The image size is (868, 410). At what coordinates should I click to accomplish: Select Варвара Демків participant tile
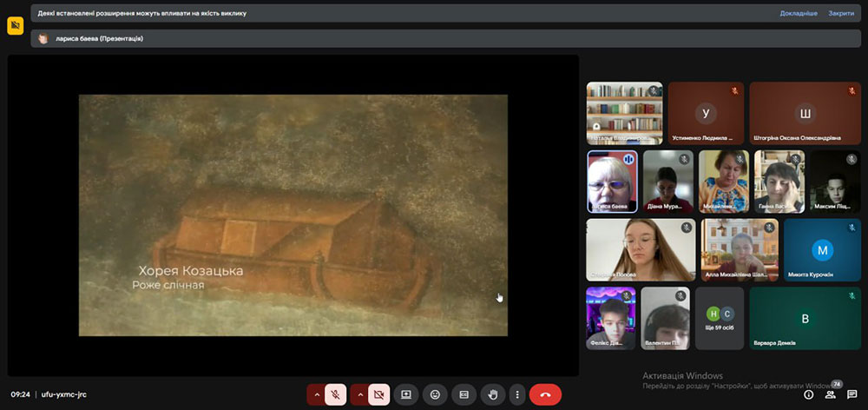coord(805,319)
